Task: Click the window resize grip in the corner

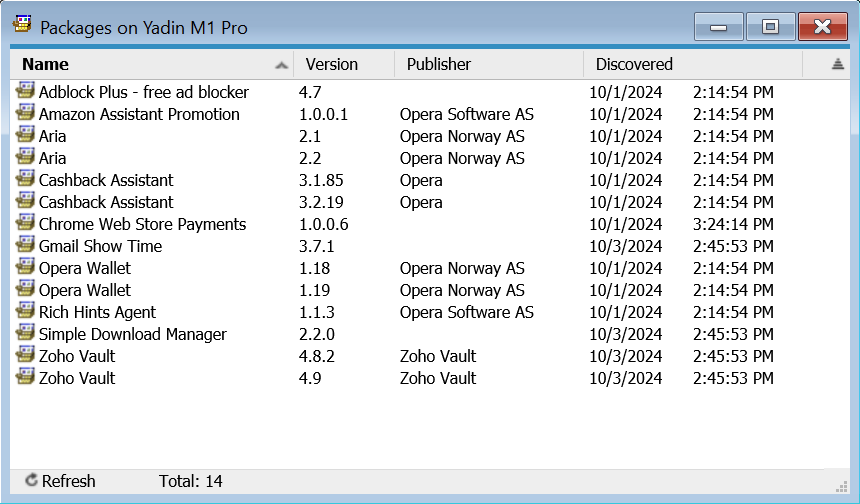Action: (x=842, y=486)
